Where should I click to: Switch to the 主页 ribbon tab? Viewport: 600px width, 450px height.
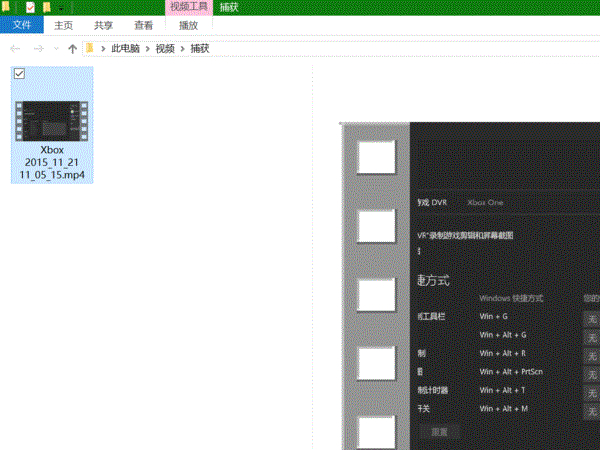63,25
